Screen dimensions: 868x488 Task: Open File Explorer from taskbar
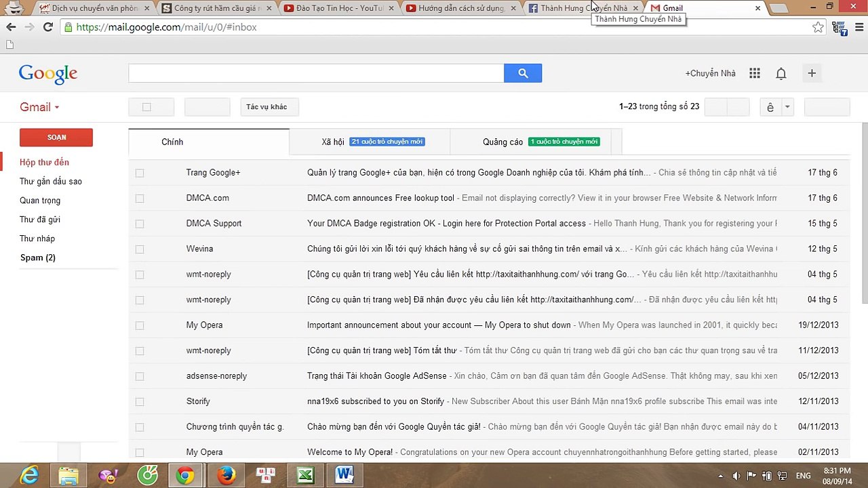[x=68, y=476]
